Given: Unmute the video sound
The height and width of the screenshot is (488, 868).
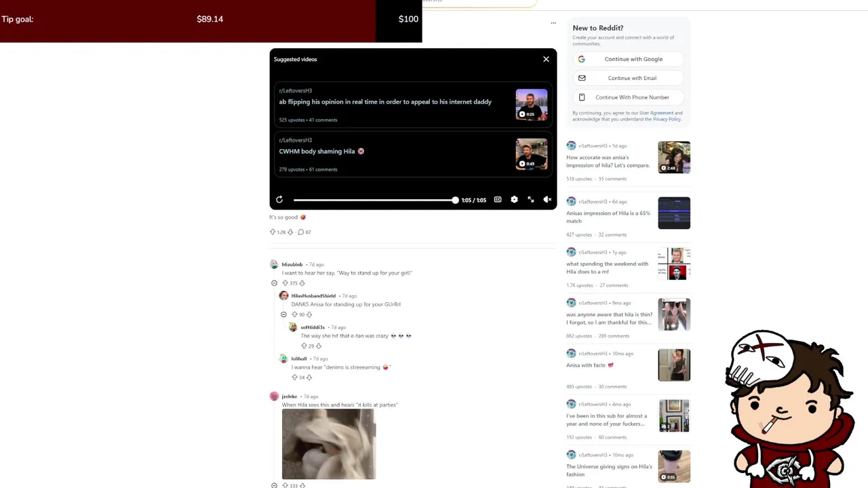Looking at the screenshot, I should (x=547, y=200).
